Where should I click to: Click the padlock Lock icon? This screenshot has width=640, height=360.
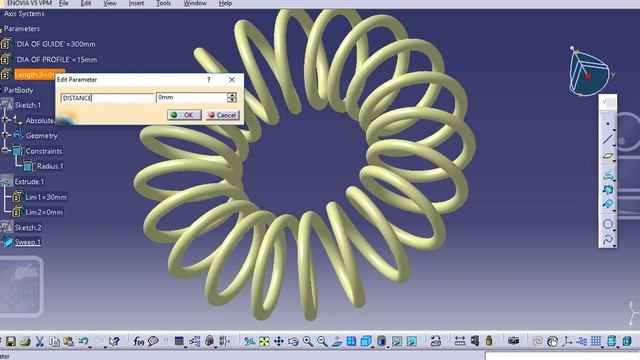209,341
